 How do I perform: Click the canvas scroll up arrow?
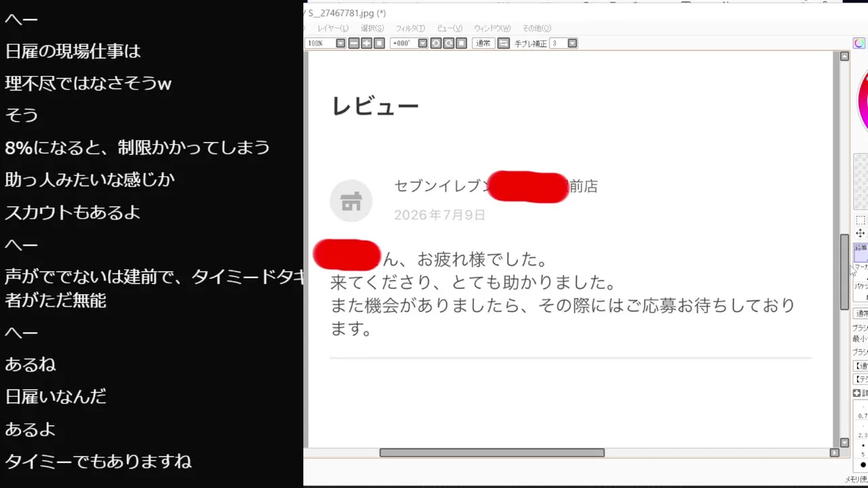pyautogui.click(x=844, y=56)
